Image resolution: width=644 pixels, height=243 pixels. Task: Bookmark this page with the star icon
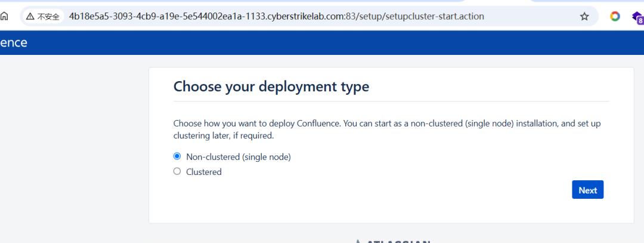pyautogui.click(x=584, y=17)
